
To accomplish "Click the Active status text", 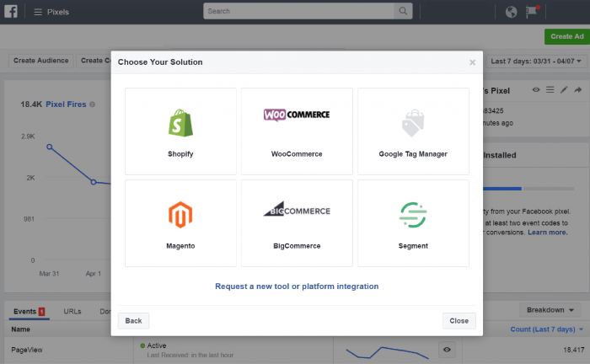I will (x=157, y=345).
